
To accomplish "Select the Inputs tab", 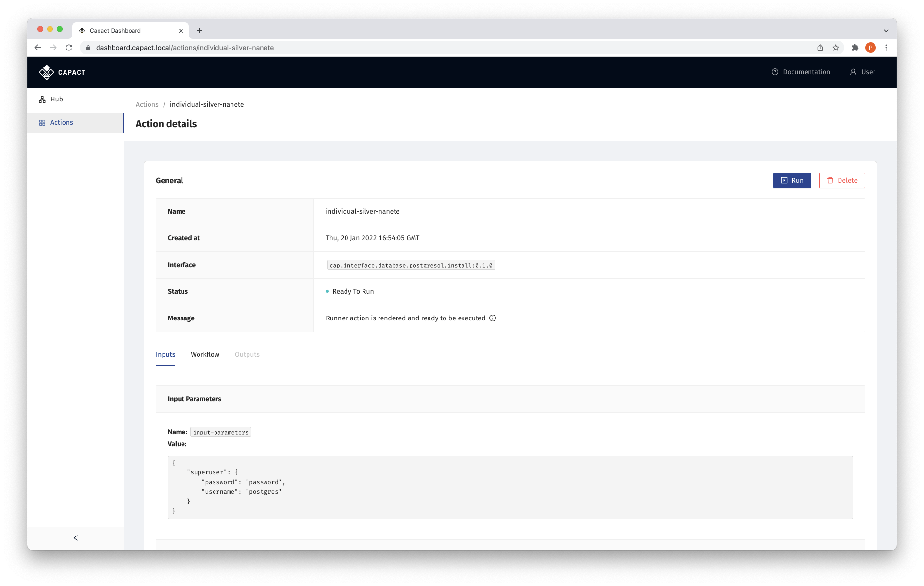I will point(165,355).
